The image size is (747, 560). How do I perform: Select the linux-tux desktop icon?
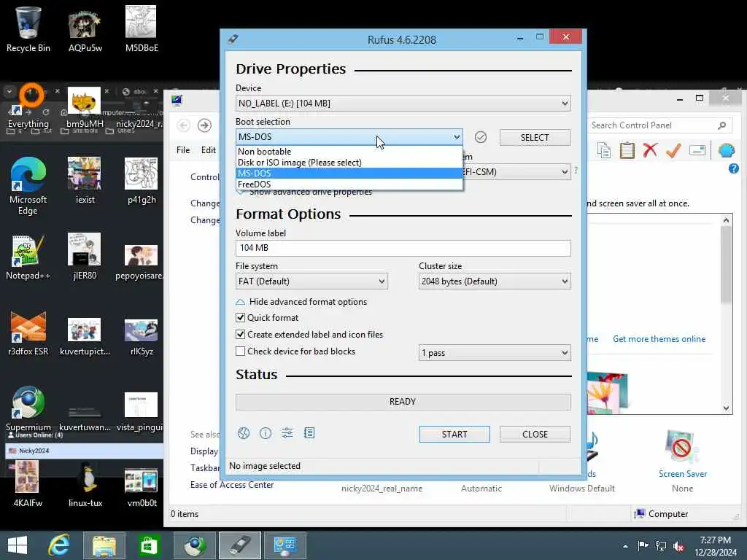click(x=85, y=484)
